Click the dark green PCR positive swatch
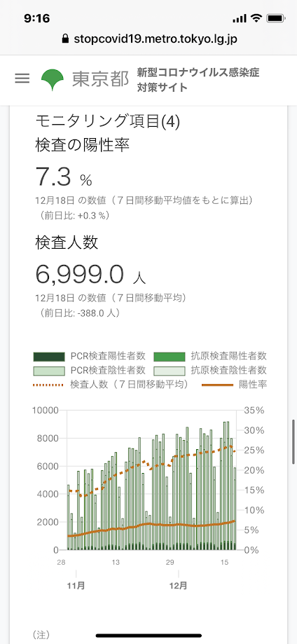297x644 pixels. (49, 356)
